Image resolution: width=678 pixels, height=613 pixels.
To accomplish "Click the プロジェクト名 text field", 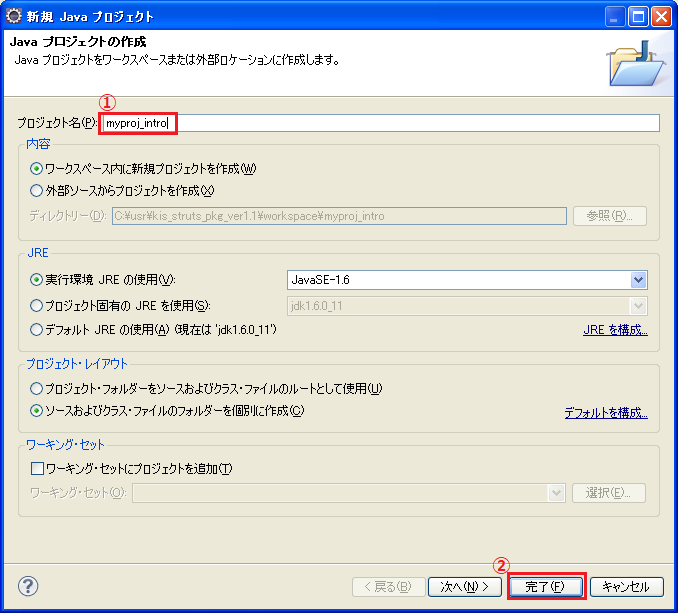I will point(380,123).
